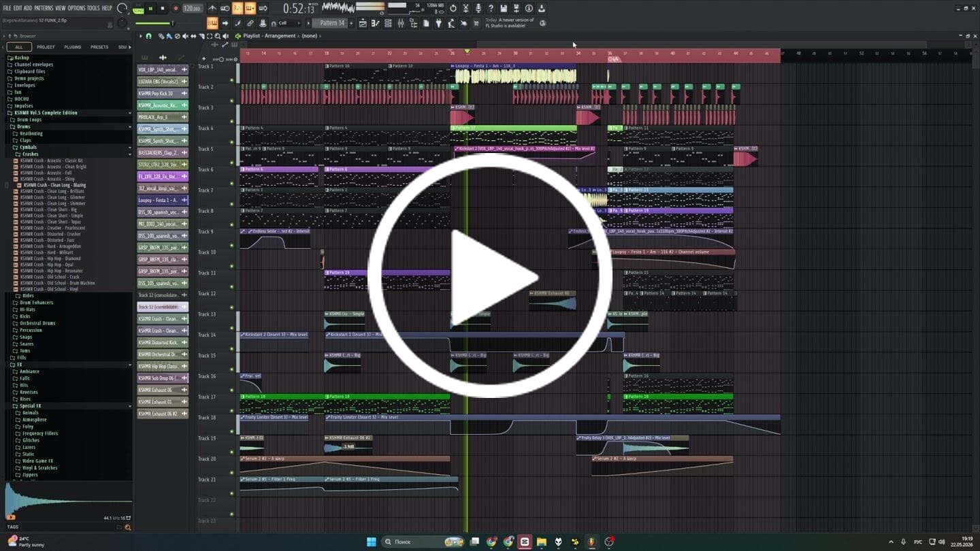Click the taskbar search box
Viewport: 980px width, 551px height.
(x=422, y=541)
